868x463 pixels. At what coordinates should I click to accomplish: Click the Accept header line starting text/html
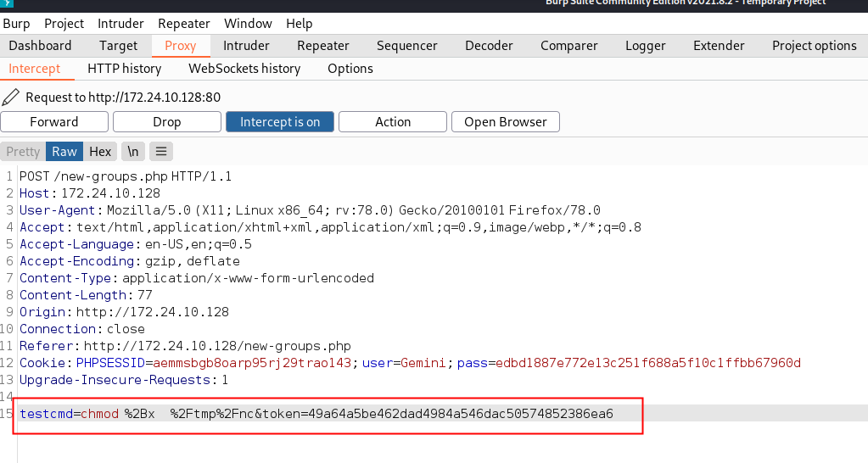pyautogui.click(x=330, y=227)
